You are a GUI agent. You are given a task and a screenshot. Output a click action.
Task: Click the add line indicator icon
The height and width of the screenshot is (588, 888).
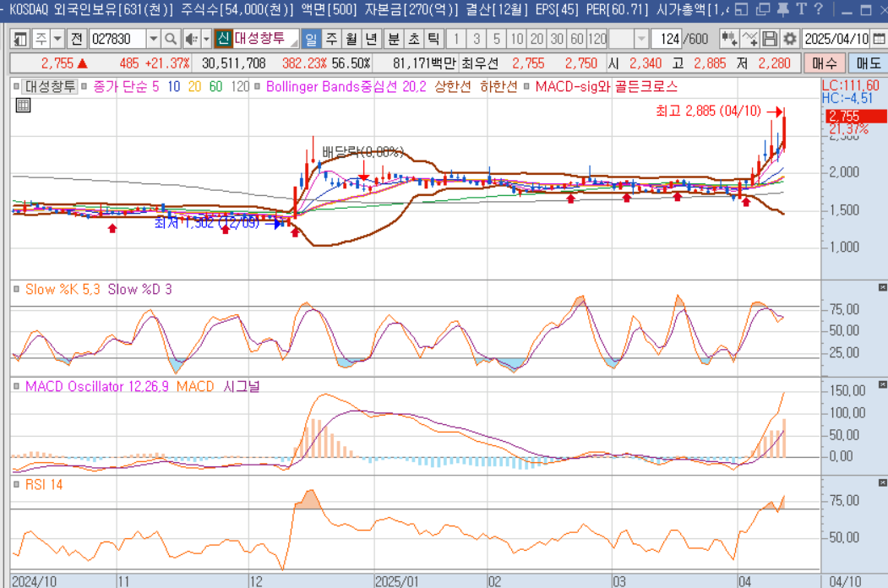749,39
